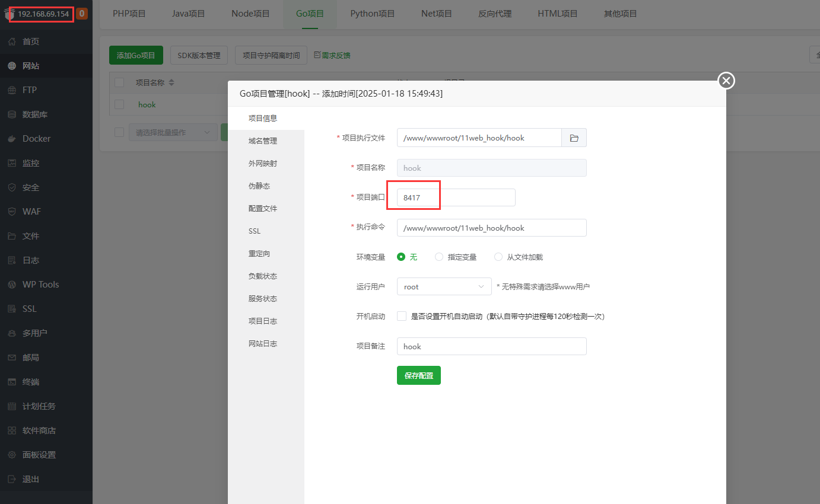Click the 添加Go项目 button
The image size is (820, 504).
tap(136, 55)
